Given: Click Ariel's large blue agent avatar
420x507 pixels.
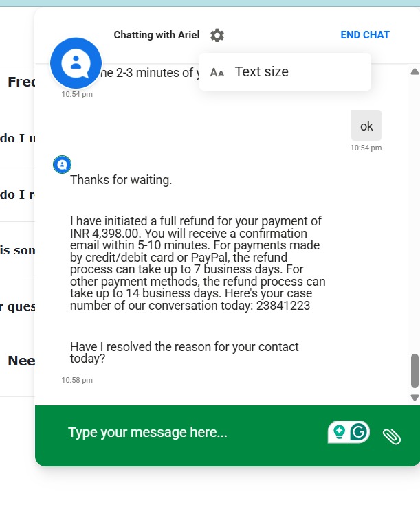Looking at the screenshot, I should pyautogui.click(x=76, y=63).
